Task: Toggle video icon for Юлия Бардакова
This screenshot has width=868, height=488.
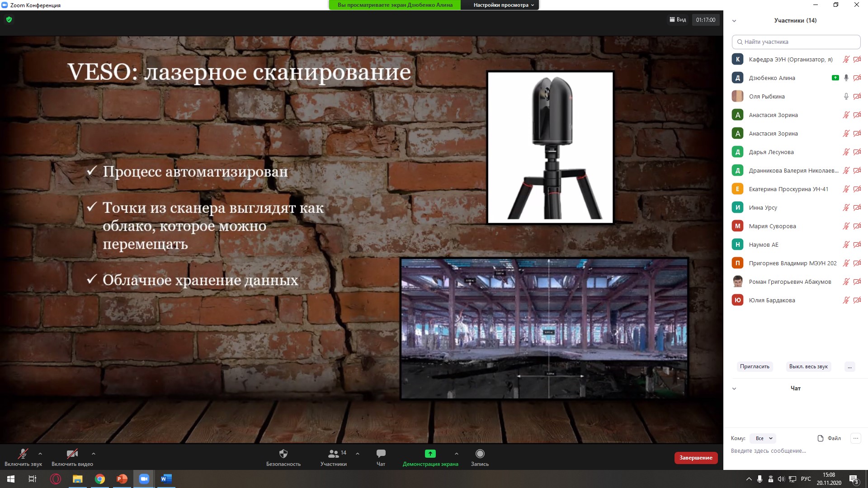Action: pos(857,300)
